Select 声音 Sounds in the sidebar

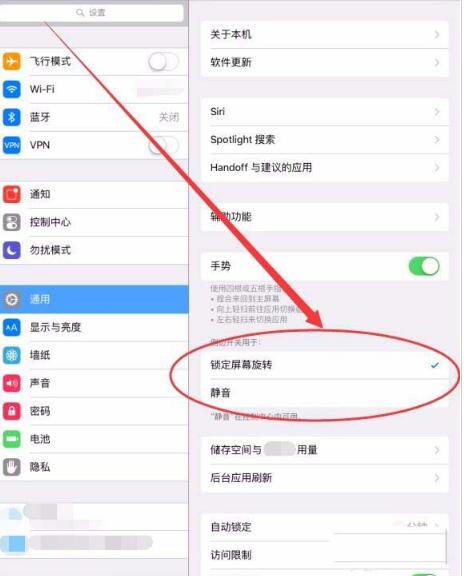pyautogui.click(x=94, y=383)
